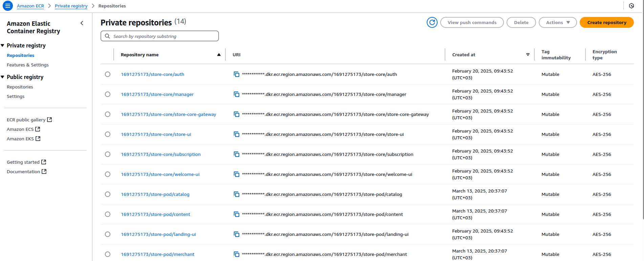Copy URI of store-pod/content repository

click(x=237, y=214)
